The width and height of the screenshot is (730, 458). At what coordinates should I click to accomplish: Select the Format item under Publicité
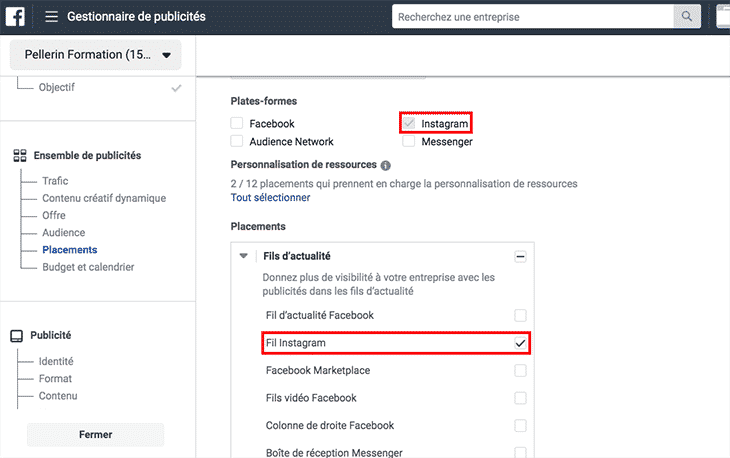click(55, 379)
